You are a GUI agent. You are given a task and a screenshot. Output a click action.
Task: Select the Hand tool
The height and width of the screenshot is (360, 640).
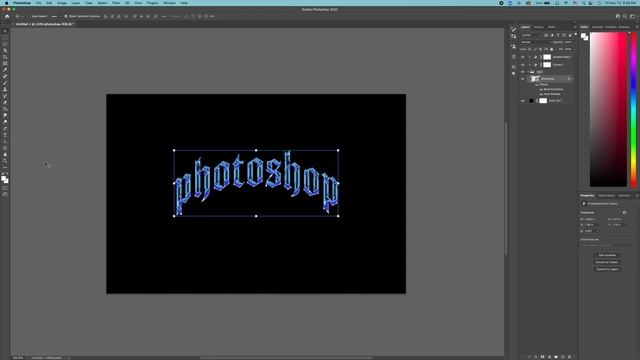[5, 155]
